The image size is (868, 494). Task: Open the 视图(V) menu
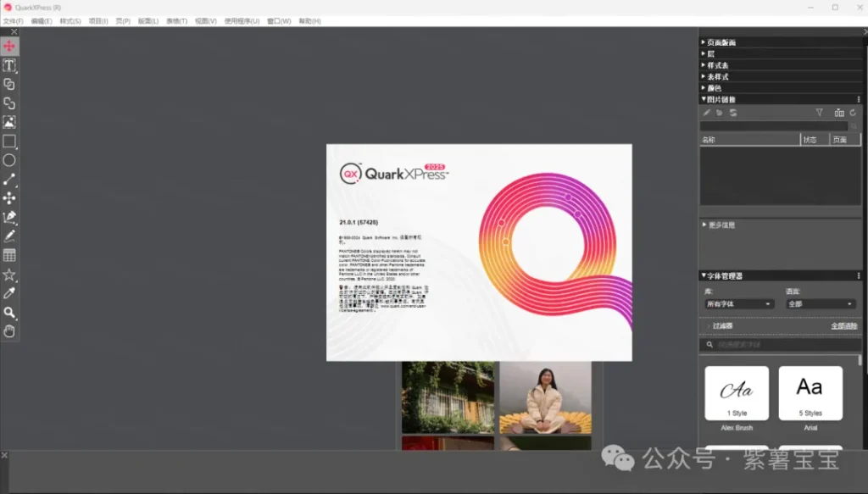205,20
